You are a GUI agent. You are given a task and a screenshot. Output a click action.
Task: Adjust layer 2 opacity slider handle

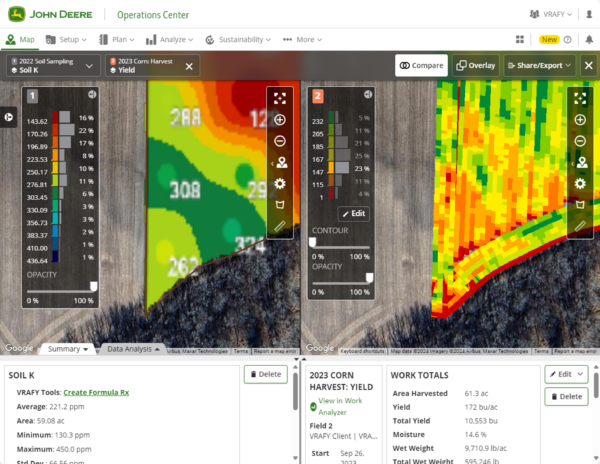[369, 278]
